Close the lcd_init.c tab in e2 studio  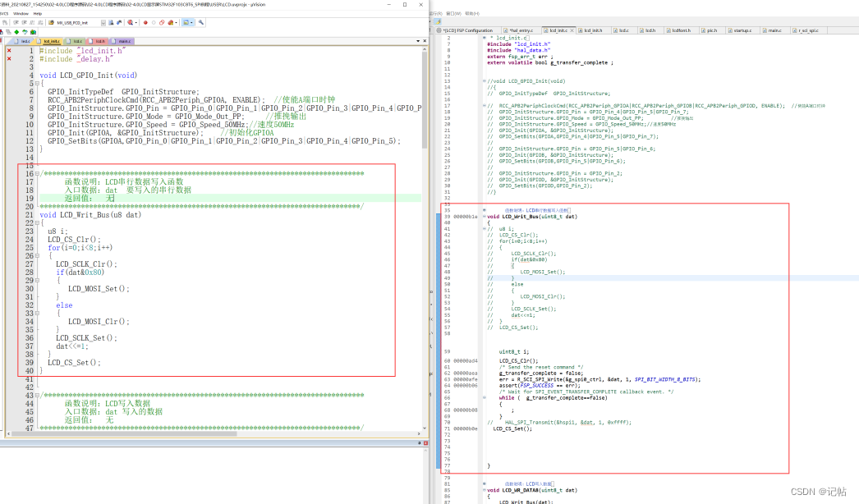point(572,30)
